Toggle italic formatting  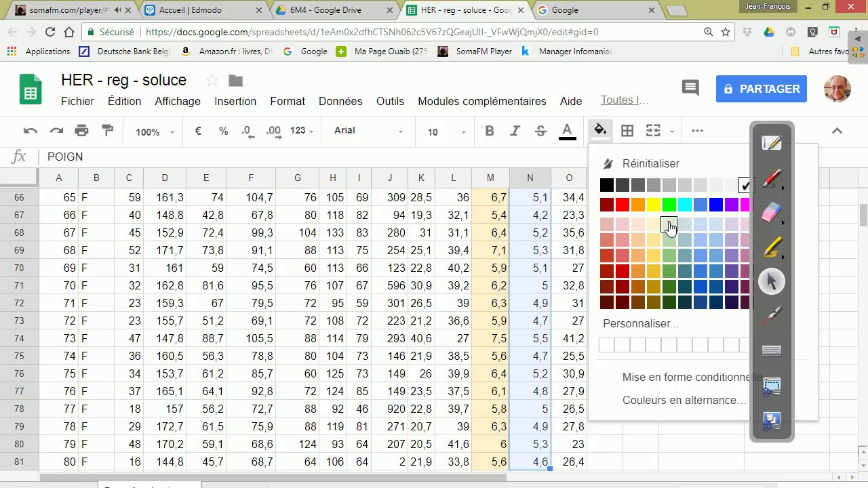[x=515, y=131]
